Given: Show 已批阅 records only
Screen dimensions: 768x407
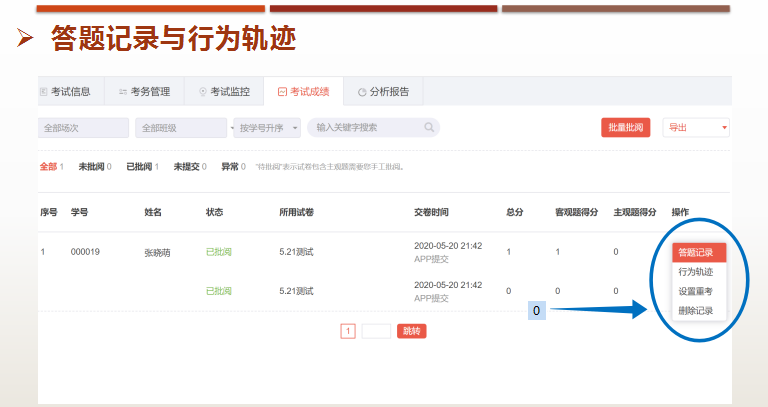Looking at the screenshot, I should pos(142,166).
